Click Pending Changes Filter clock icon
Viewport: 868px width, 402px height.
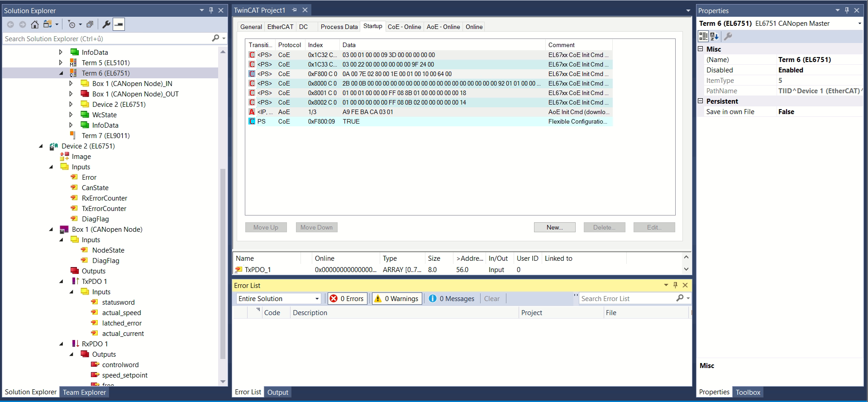pos(72,24)
